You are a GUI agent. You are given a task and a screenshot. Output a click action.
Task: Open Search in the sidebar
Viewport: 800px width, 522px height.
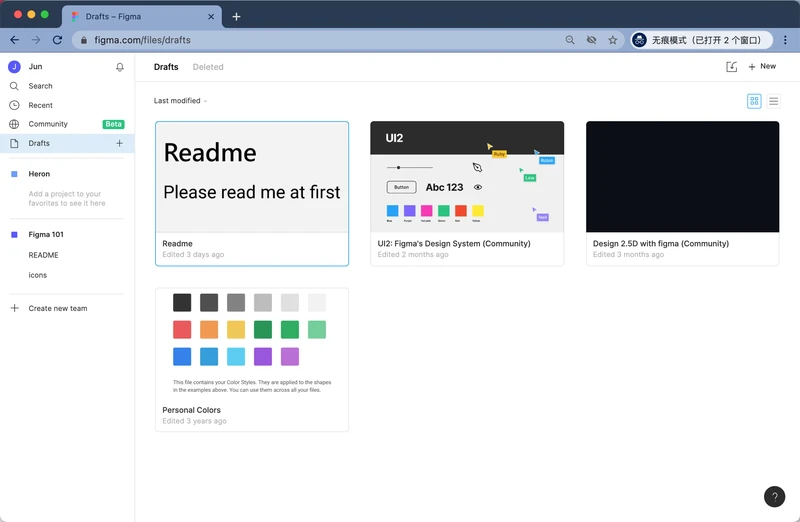40,86
